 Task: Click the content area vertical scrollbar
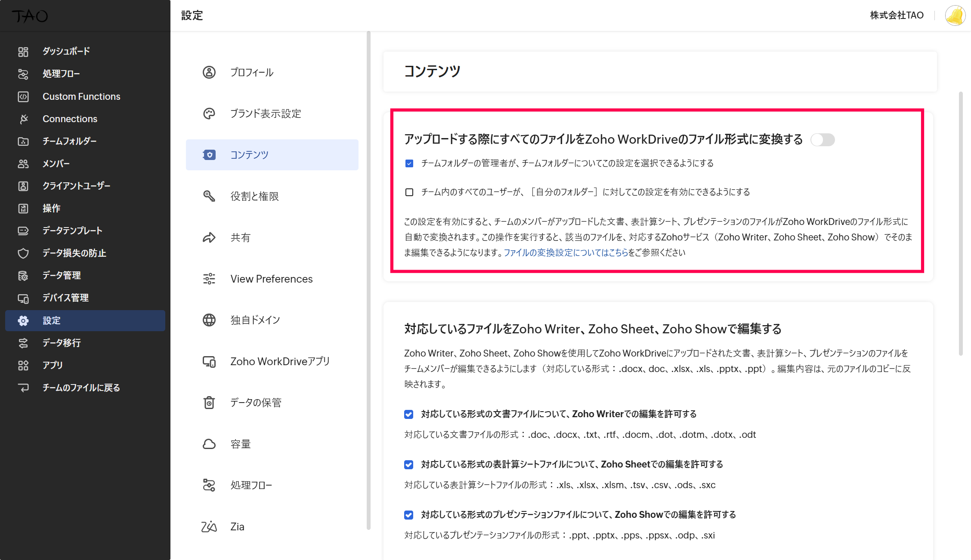pyautogui.click(x=960, y=224)
